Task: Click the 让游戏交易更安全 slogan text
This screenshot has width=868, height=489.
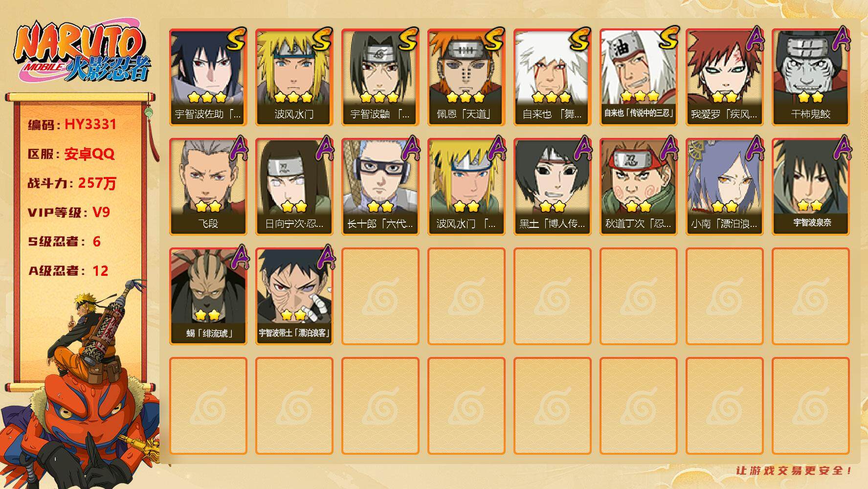Action: click(794, 470)
